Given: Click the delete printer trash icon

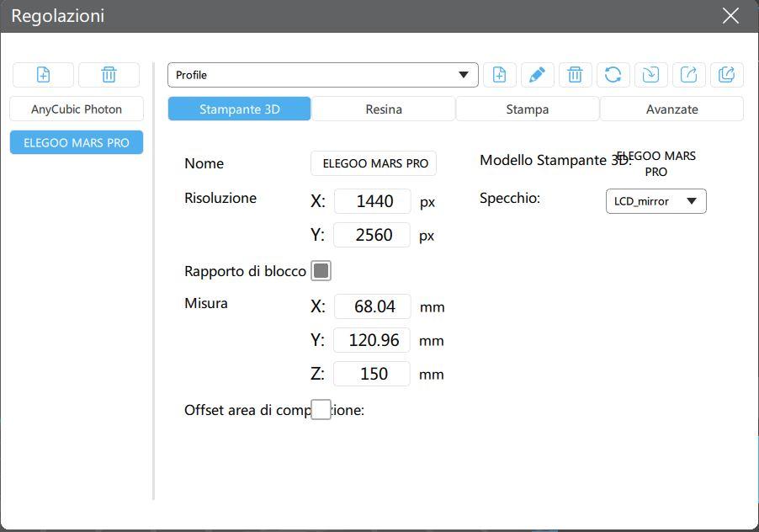Looking at the screenshot, I should (x=109, y=75).
